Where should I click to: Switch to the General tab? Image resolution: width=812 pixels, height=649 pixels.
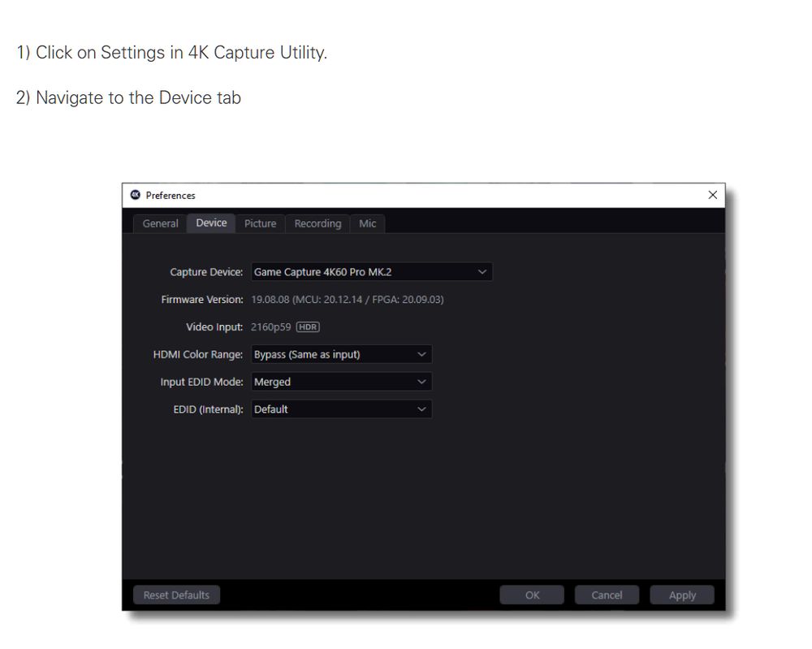160,223
